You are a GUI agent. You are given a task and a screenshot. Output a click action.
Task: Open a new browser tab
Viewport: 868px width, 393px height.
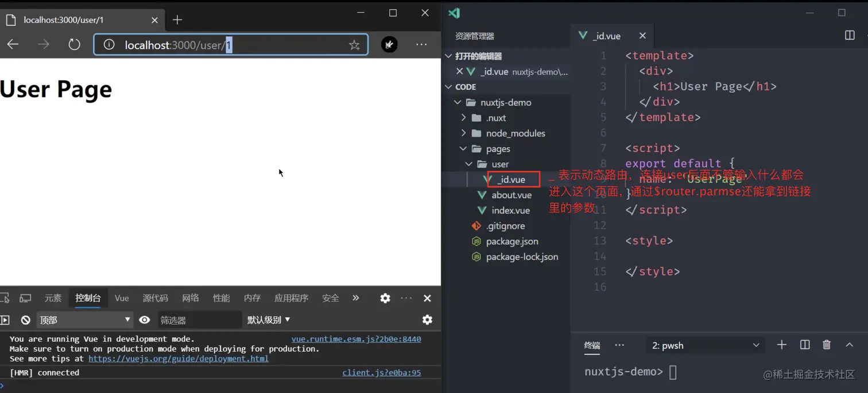177,20
